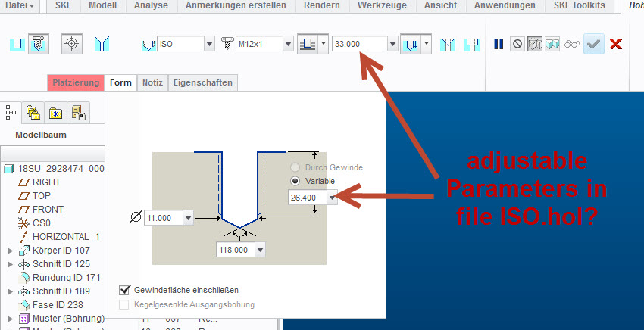This screenshot has width=644, height=330.
Task: Open Anmerkungen erstellen ribbon tab
Action: point(236,5)
